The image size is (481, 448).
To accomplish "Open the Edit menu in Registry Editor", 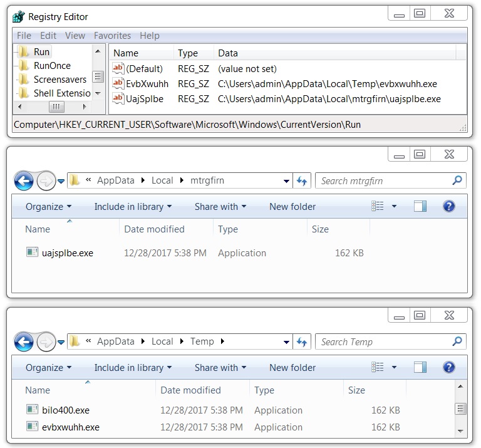I will point(48,36).
